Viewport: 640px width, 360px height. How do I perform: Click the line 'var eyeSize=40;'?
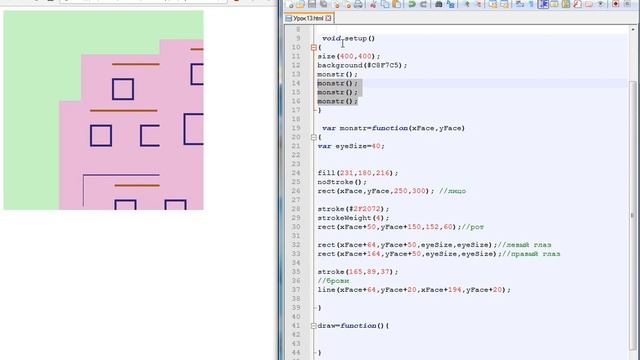[351, 146]
